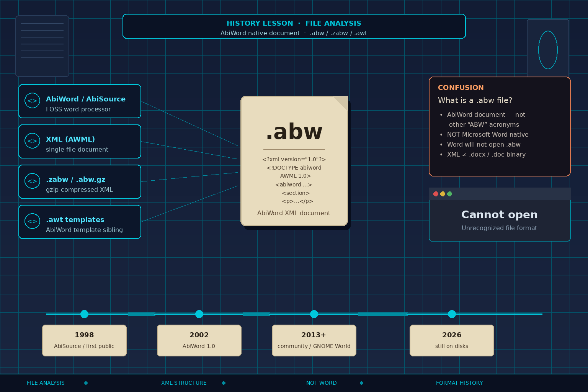Jump to the 1998 timeline marker dot
Image resolution: width=588 pixels, height=392 pixels.
coord(84,314)
